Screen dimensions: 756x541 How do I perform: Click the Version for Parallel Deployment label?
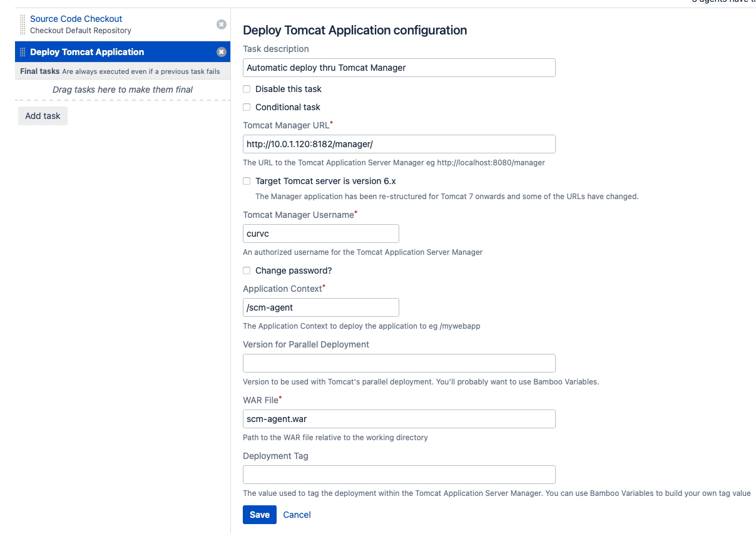click(x=306, y=344)
